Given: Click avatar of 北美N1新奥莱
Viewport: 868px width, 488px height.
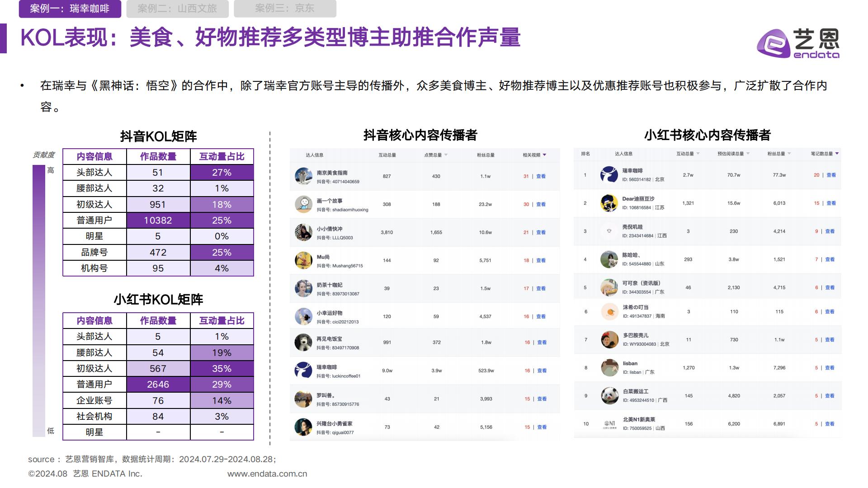Looking at the screenshot, I should (x=609, y=424).
